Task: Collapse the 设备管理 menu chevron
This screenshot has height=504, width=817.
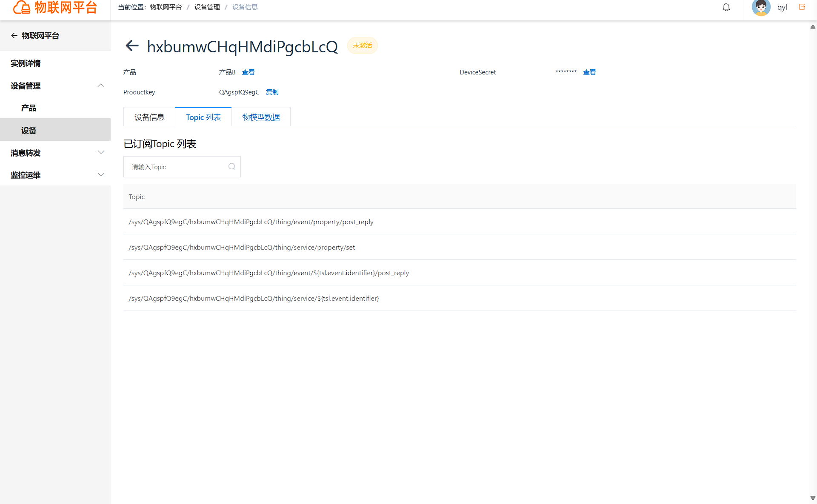Action: point(101,85)
